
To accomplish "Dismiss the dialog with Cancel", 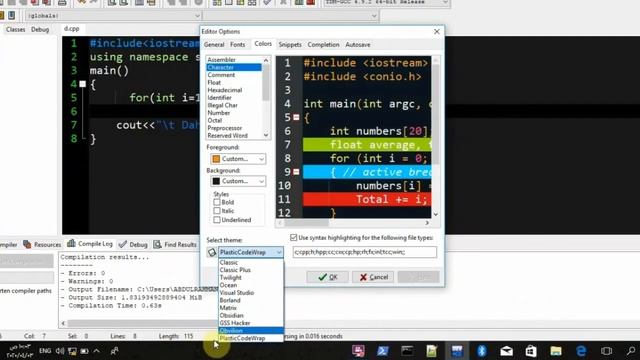I will tap(373, 277).
